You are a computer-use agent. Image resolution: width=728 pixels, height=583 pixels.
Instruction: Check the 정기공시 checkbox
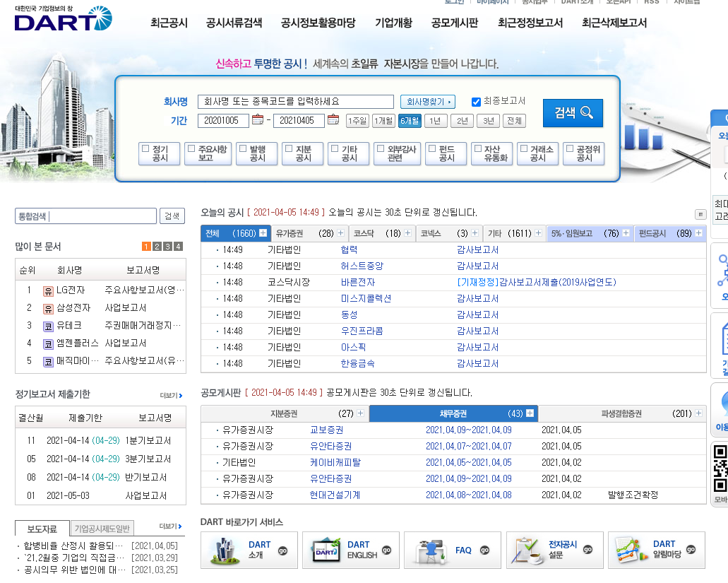pos(145,148)
